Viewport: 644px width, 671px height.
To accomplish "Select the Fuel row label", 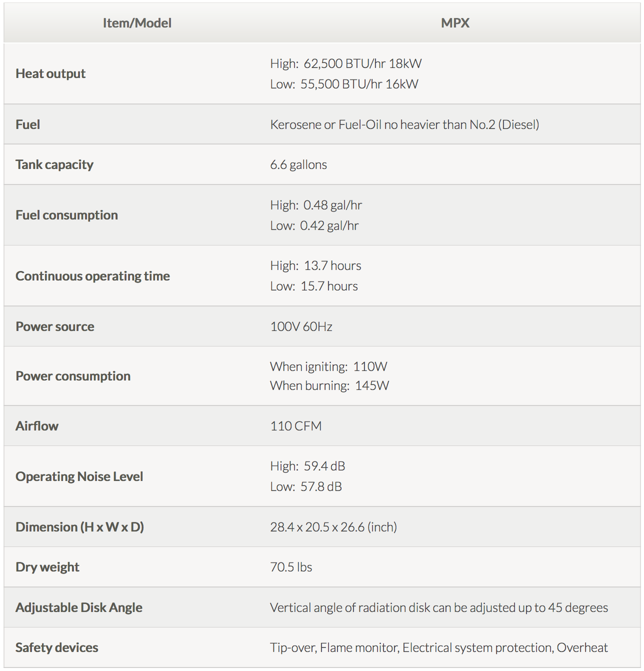I will (28, 124).
